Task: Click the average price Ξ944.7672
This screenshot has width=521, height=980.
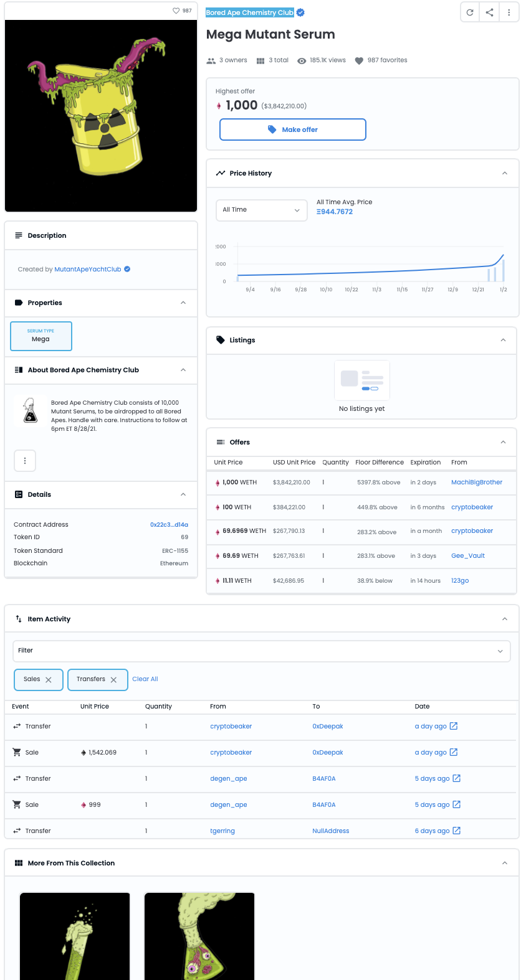Action: [x=335, y=212]
